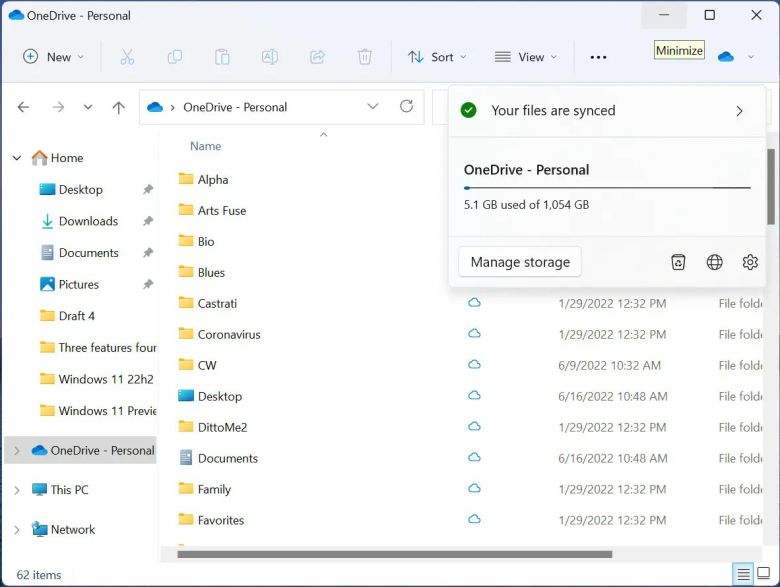
Task: Click the view online globe icon
Action: tap(714, 262)
